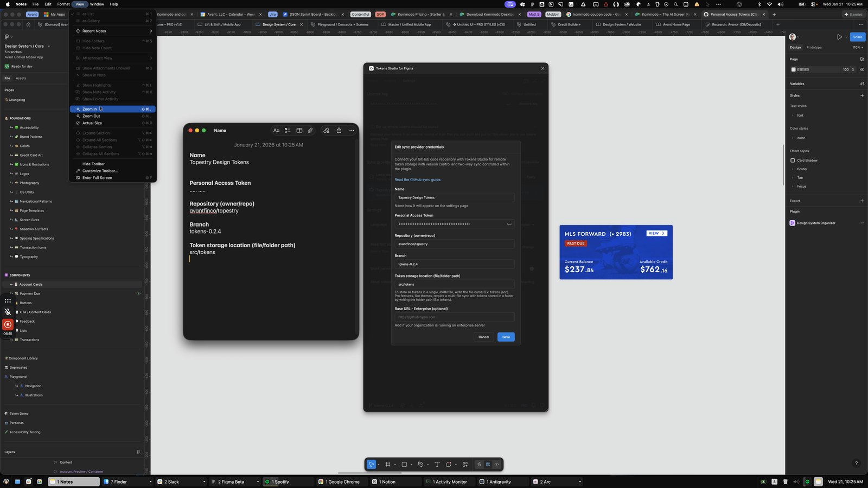Viewport: 868px width, 488px height.
Task: Expand the Border effect style group
Action: [793, 169]
